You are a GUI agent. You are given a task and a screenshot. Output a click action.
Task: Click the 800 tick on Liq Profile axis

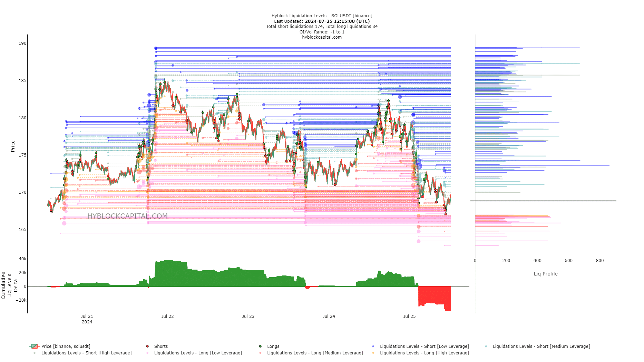tap(600, 261)
